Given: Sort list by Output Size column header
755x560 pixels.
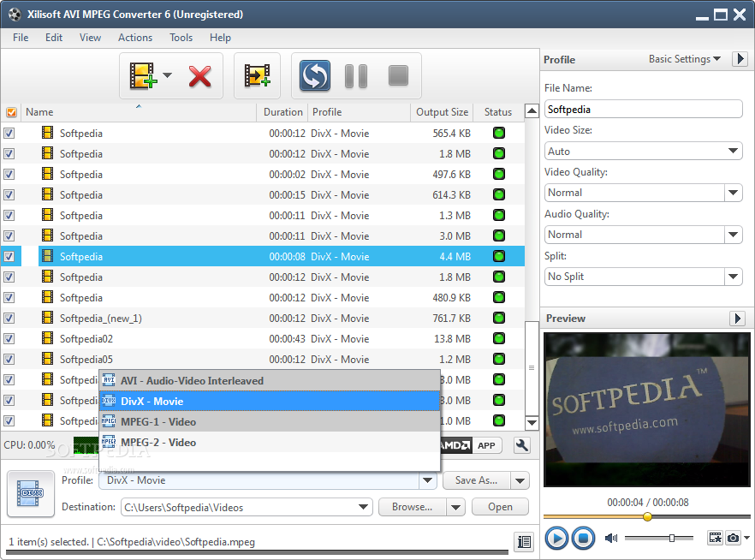Looking at the screenshot, I should pyautogui.click(x=442, y=112).
